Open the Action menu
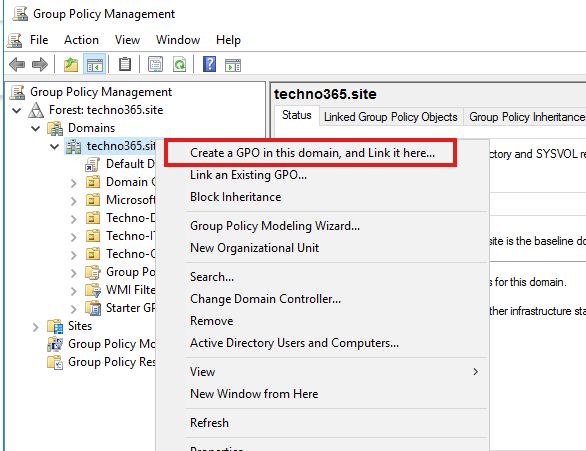Image resolution: width=586 pixels, height=451 pixels. [81, 40]
